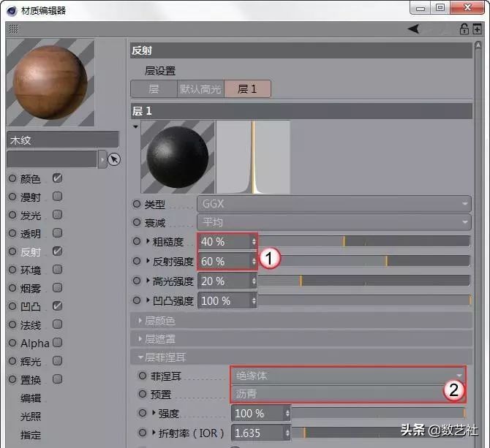The image size is (490, 448).
Task: Click the picker arrow icon beside layer field
Action: point(114,159)
